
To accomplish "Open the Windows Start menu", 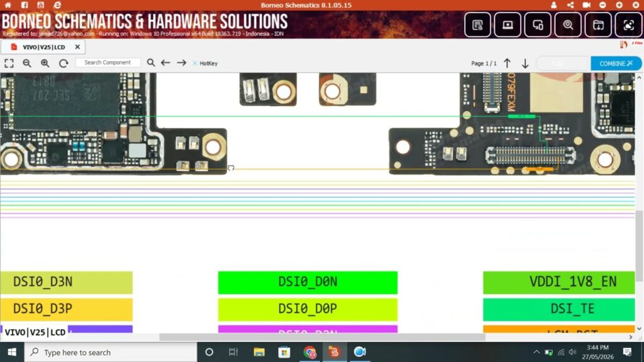I will (12, 352).
